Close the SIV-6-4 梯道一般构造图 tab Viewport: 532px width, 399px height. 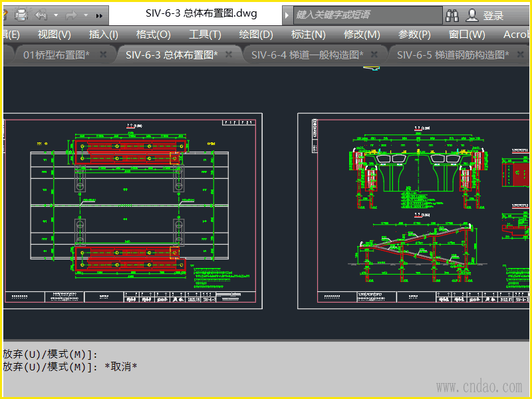(x=374, y=55)
